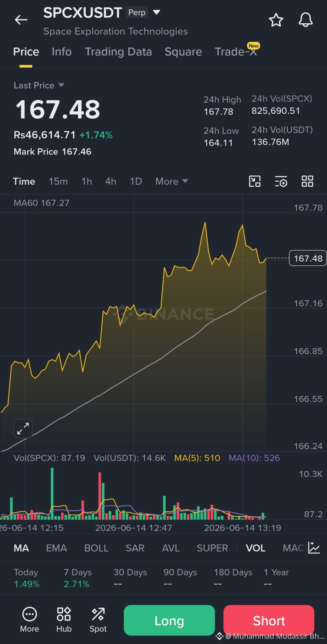Screen dimensions: 327x644
Task: Tap the MA(10): 526 volume label
Action: coord(254,458)
